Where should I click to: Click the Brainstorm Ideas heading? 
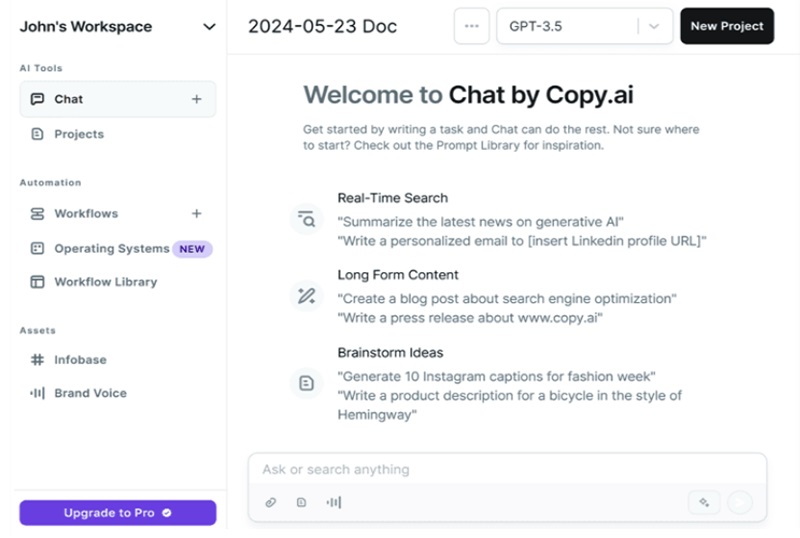click(390, 353)
